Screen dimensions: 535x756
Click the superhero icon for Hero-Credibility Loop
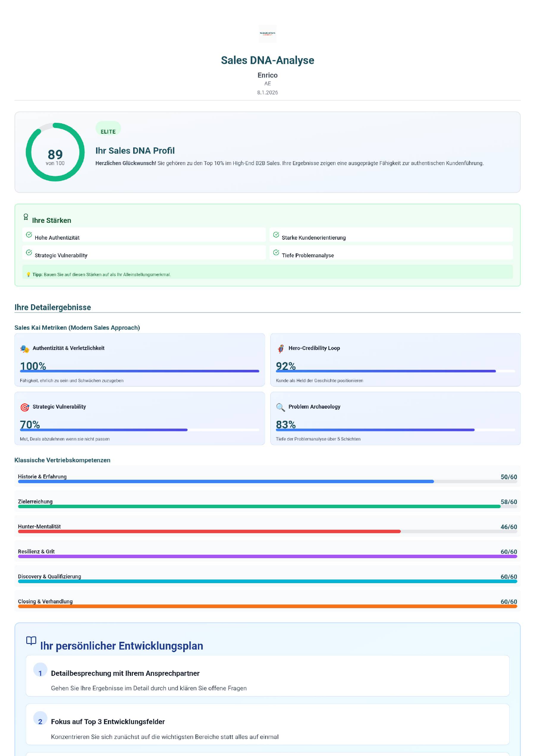click(281, 349)
